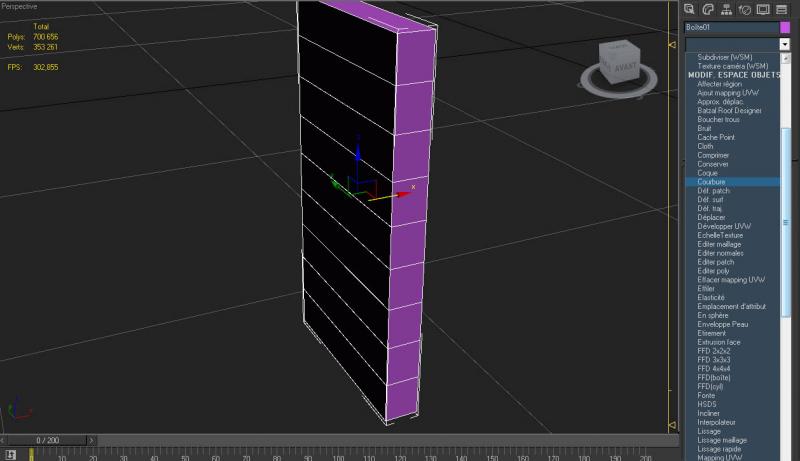The width and height of the screenshot is (800, 461).
Task: Apply the Développer UVW modifier
Action: (724, 226)
